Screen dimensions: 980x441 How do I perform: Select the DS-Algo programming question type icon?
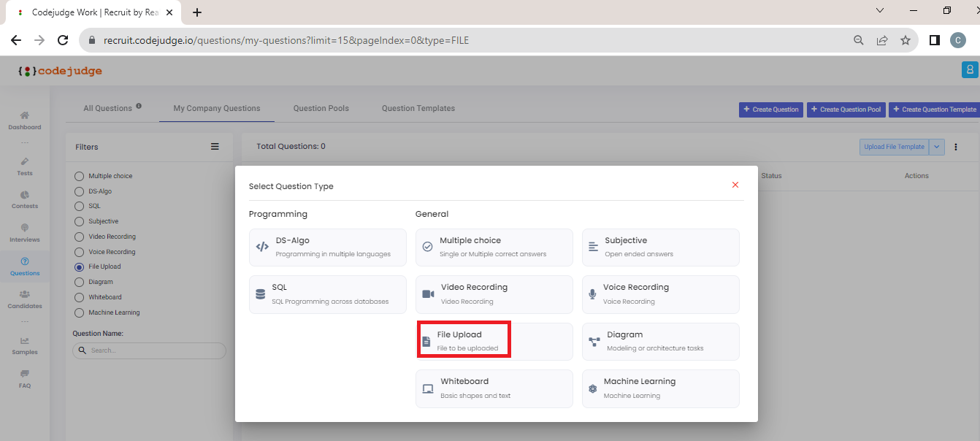tap(263, 246)
